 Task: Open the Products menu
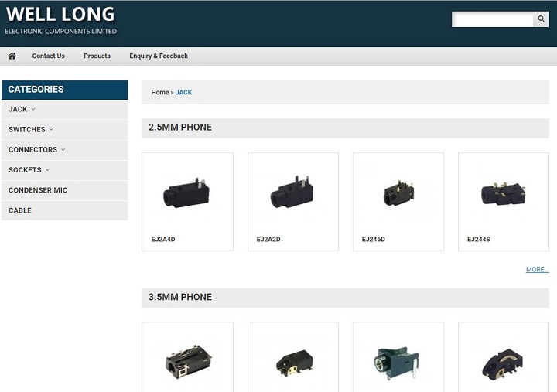[x=97, y=56]
